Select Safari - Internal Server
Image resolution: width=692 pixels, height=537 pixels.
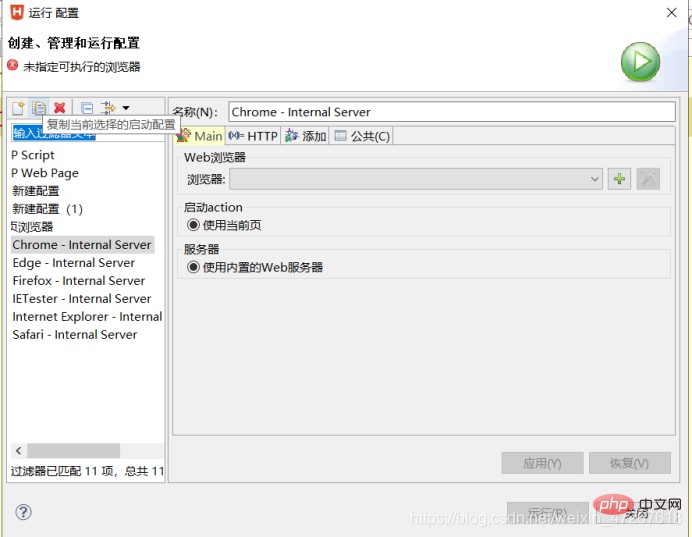coord(75,334)
